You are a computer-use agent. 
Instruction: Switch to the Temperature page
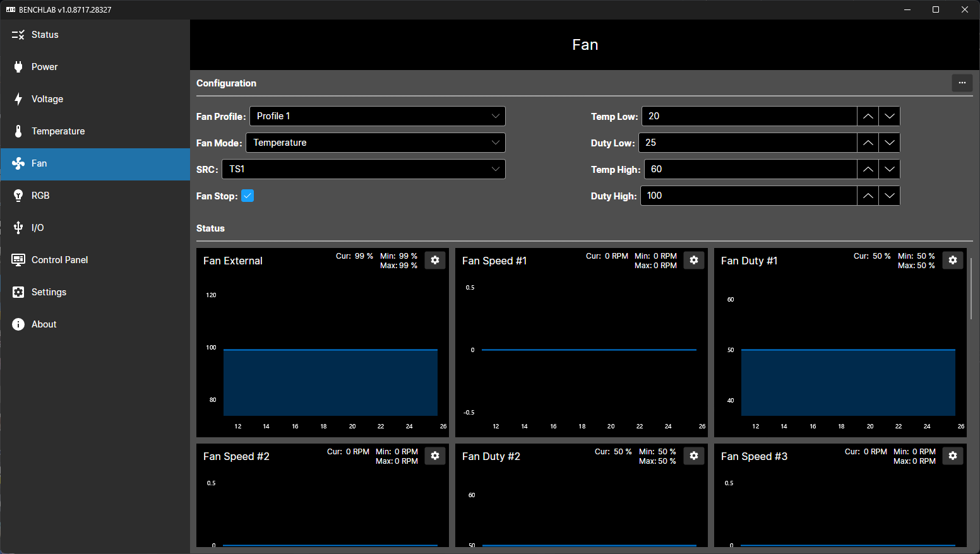point(58,131)
